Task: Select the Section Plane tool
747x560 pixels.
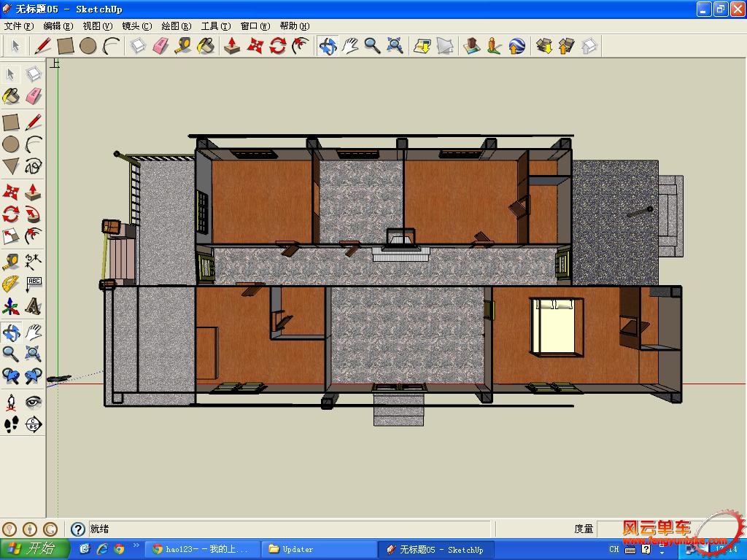Action: pyautogui.click(x=34, y=424)
